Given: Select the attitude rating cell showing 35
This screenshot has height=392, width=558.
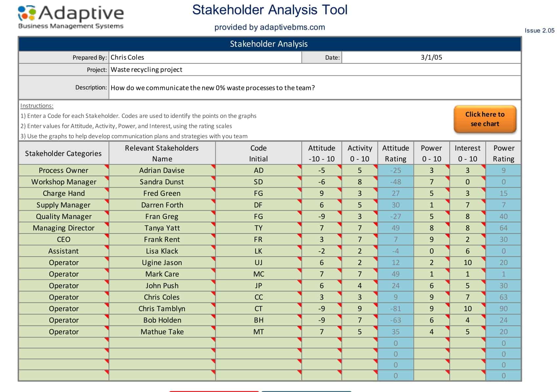Looking at the screenshot, I should pos(396,332).
